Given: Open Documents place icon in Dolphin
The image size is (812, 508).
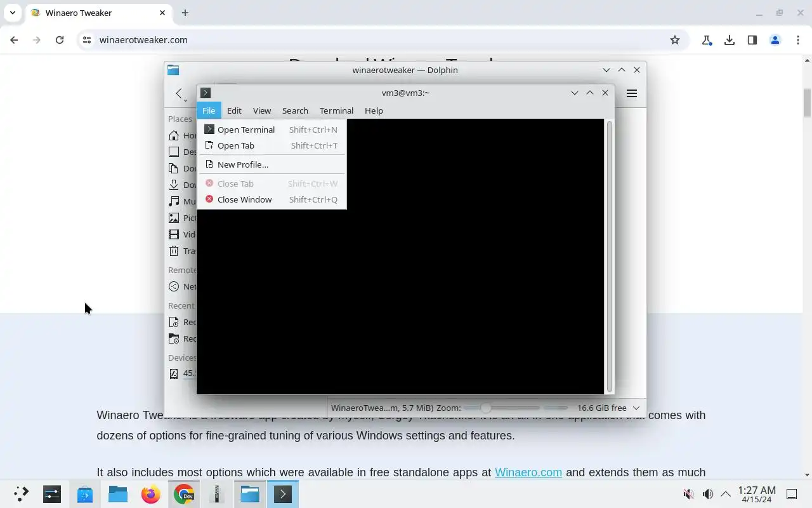Looking at the screenshot, I should 174,168.
